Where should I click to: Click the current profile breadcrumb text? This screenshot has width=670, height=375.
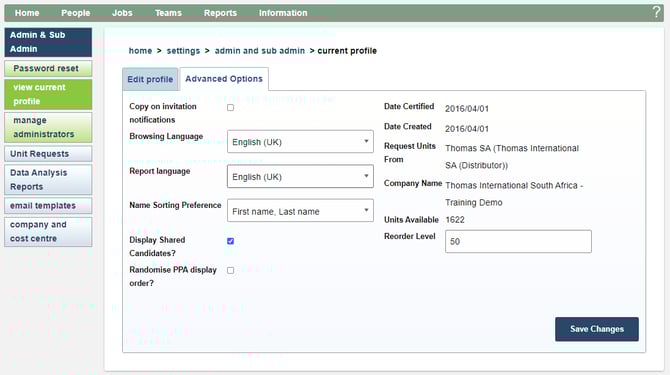347,51
